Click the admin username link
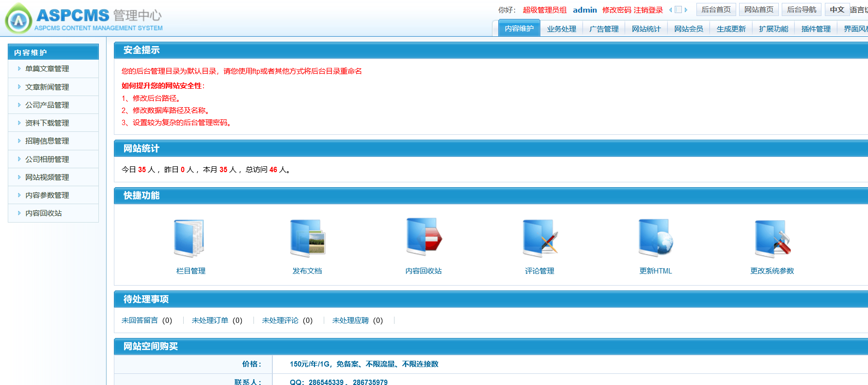The height and width of the screenshot is (385, 868). 585,10
